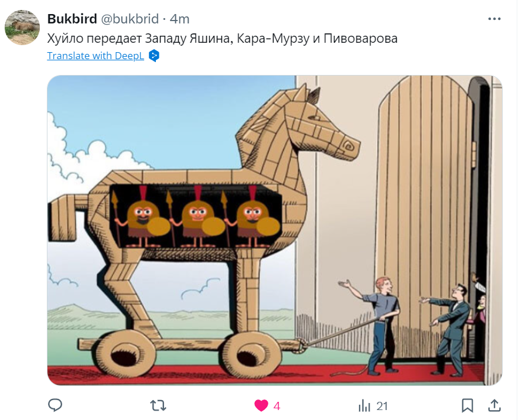The width and height of the screenshot is (522, 420).
Task: Click Translate with DeepL link
Action: [95, 56]
